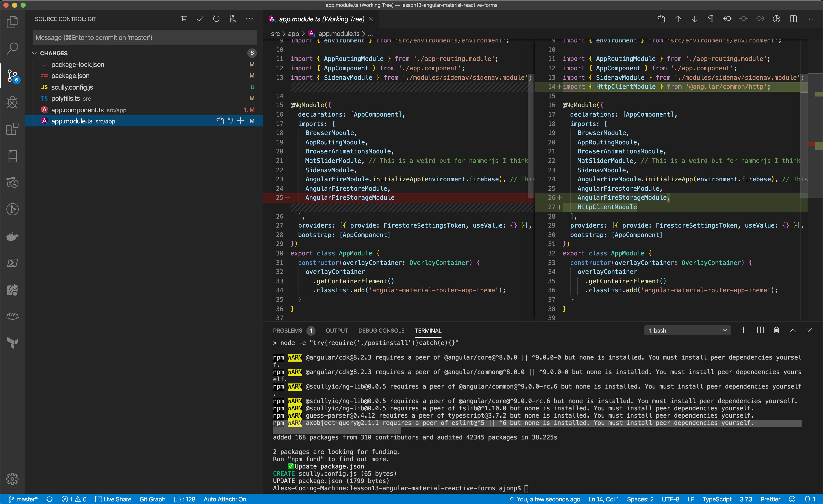Image resolution: width=823 pixels, height=504 pixels.
Task: Open the terminal selector '1: bash' dropdown
Action: tap(687, 330)
